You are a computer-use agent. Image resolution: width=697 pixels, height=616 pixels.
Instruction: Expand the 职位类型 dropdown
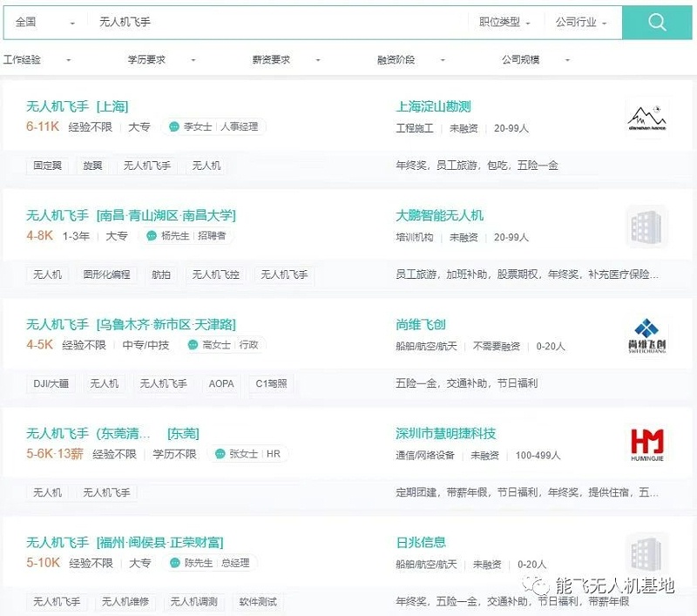coord(504,23)
